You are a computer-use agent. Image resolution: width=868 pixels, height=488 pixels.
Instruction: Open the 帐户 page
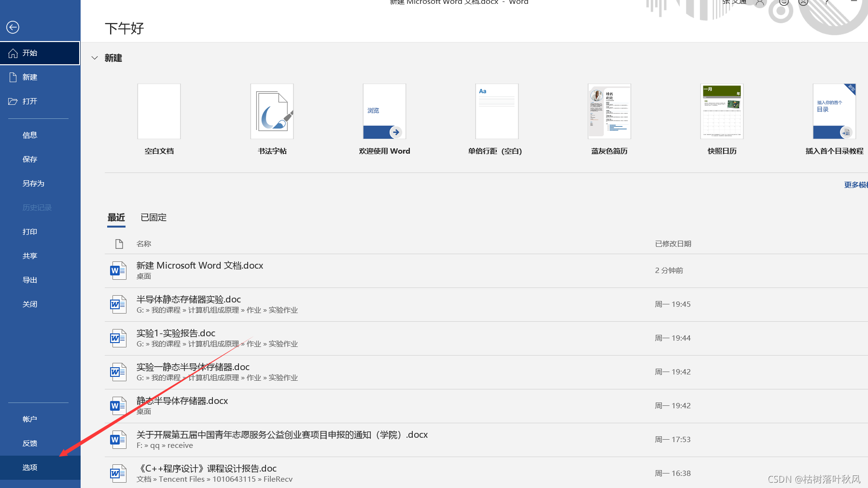pos(40,419)
